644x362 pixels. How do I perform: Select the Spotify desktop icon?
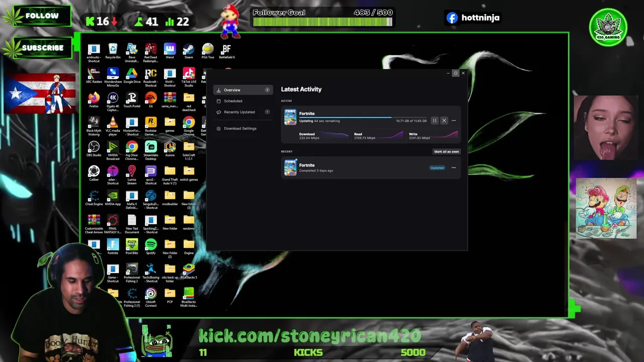pyautogui.click(x=151, y=246)
